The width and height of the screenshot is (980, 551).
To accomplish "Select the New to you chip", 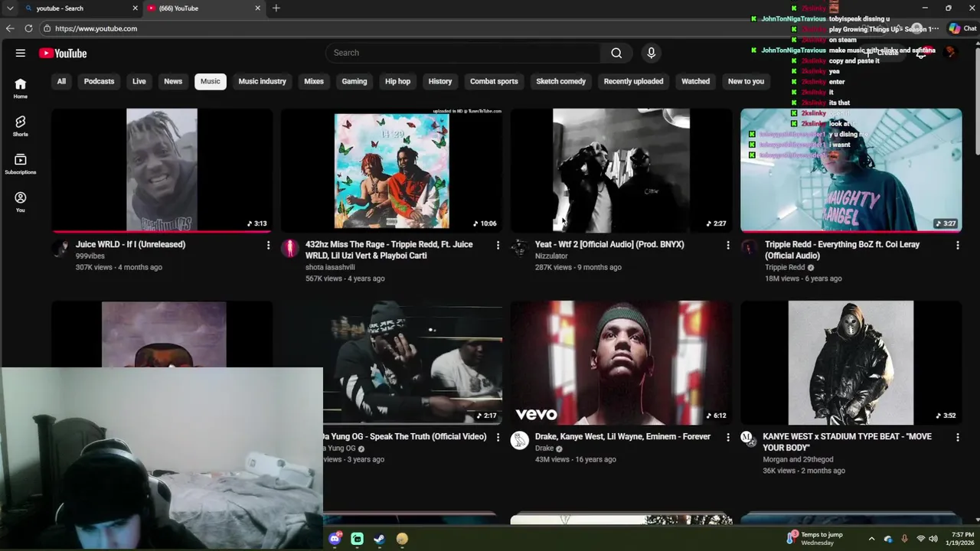I will 746,81.
